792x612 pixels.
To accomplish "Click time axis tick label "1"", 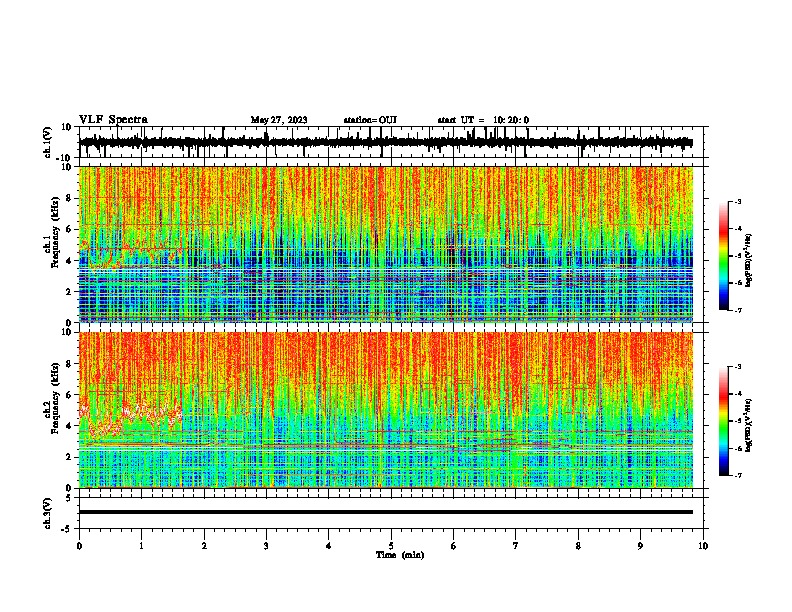I will tap(141, 546).
